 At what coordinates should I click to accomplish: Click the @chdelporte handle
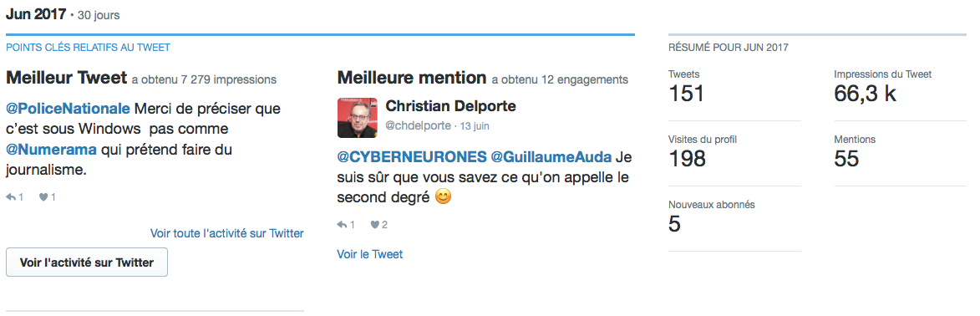(x=418, y=125)
